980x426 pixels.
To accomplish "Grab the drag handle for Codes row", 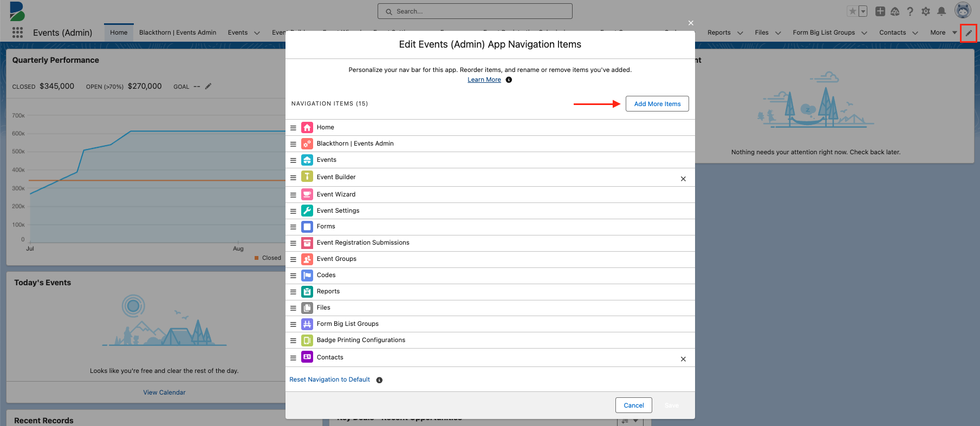I will (293, 276).
